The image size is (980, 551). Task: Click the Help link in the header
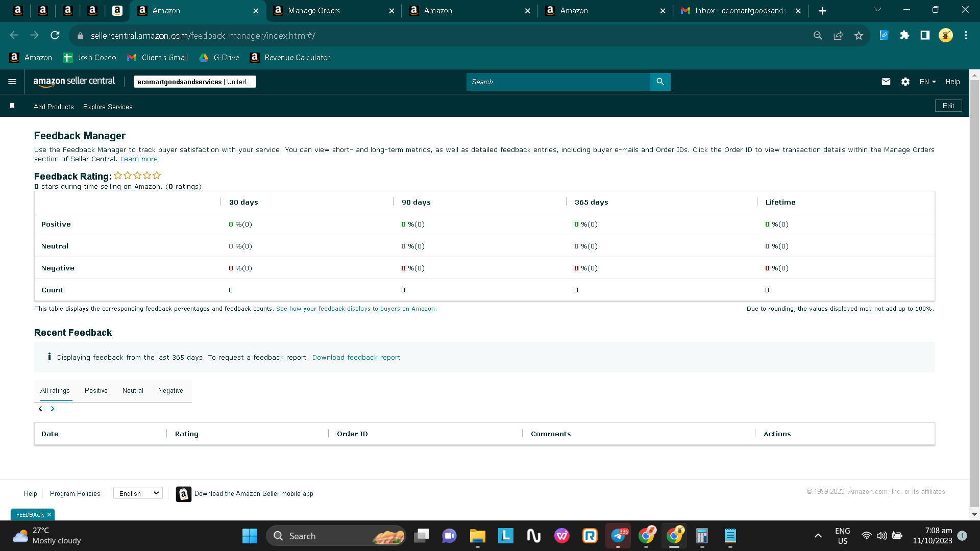(952, 82)
